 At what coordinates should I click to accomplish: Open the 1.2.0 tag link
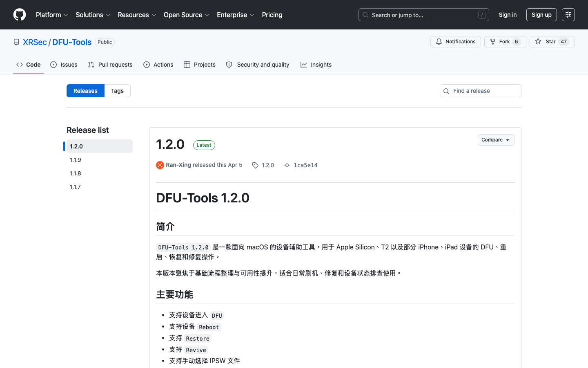click(268, 165)
